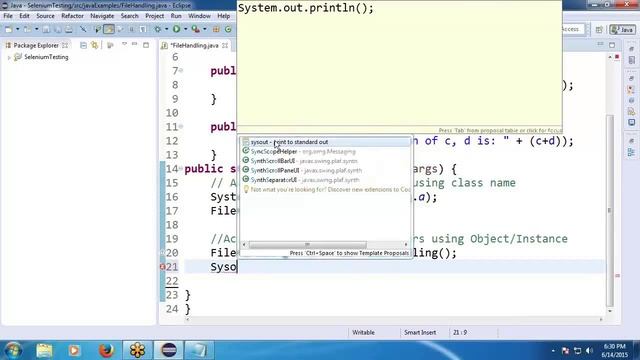Click the Console view icon in right trim
This screenshot has width=640, height=360.
[x=631, y=122]
